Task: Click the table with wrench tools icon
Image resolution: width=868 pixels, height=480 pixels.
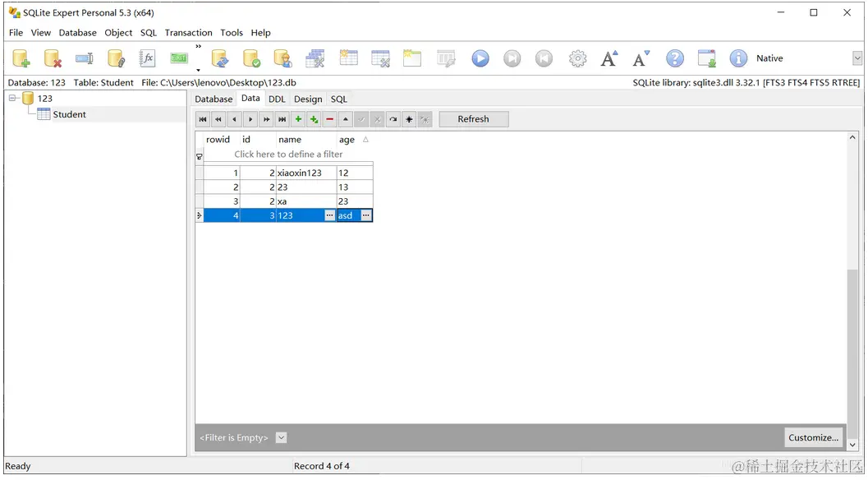Action: (380, 58)
